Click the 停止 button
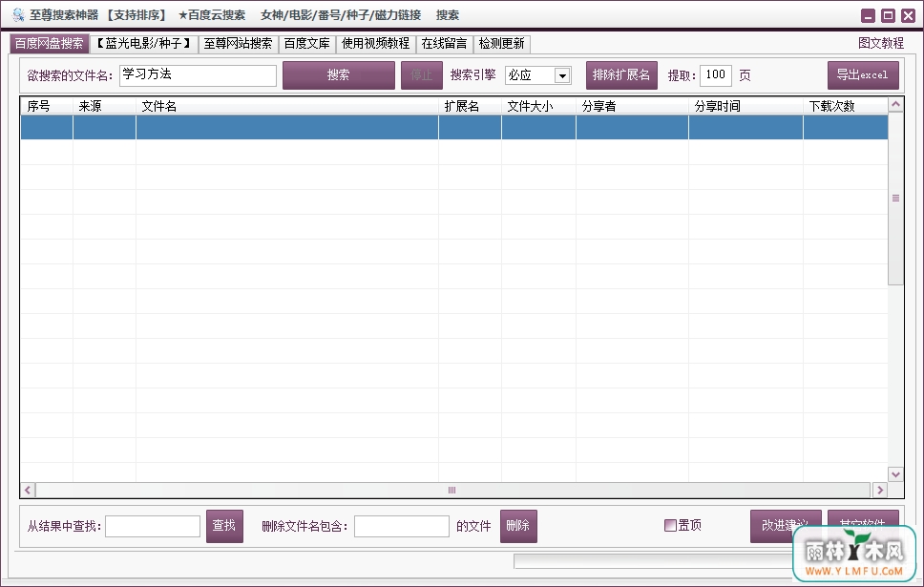This screenshot has width=924, height=587. [x=422, y=75]
